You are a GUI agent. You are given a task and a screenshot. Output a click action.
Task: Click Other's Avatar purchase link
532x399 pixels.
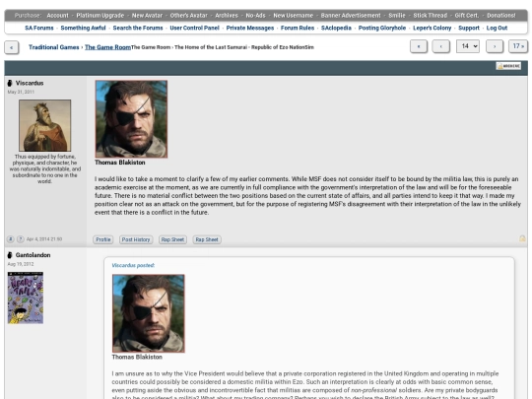point(188,15)
